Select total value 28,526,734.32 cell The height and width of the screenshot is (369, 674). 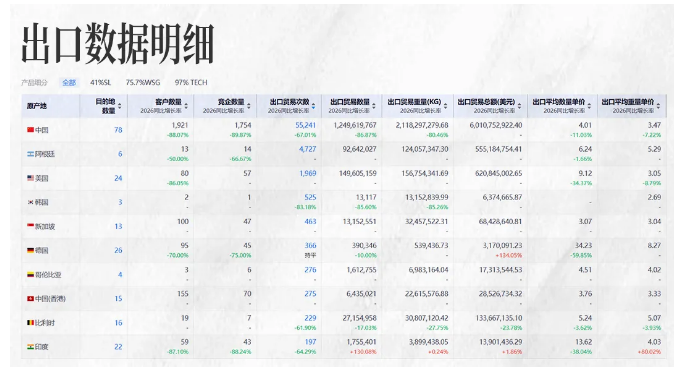tap(500, 294)
